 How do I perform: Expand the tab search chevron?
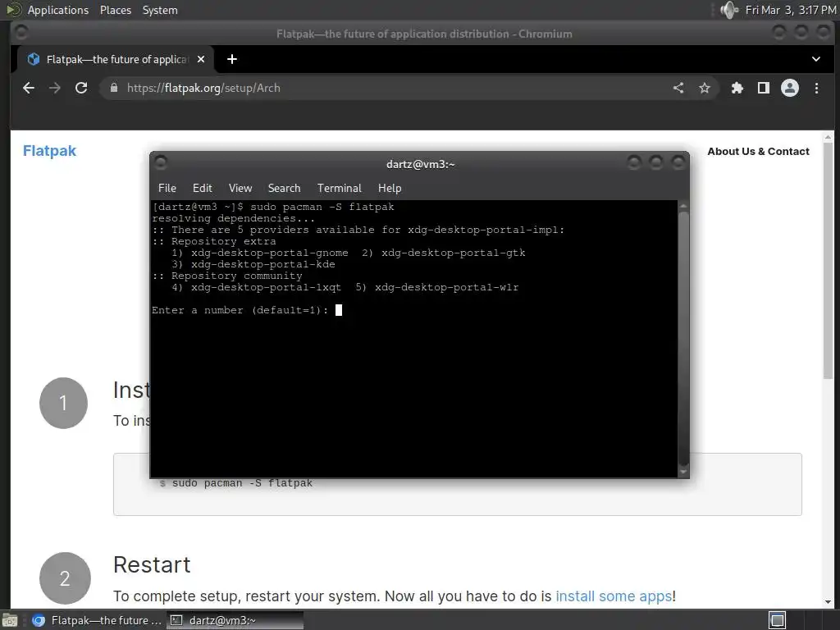pyautogui.click(x=816, y=59)
